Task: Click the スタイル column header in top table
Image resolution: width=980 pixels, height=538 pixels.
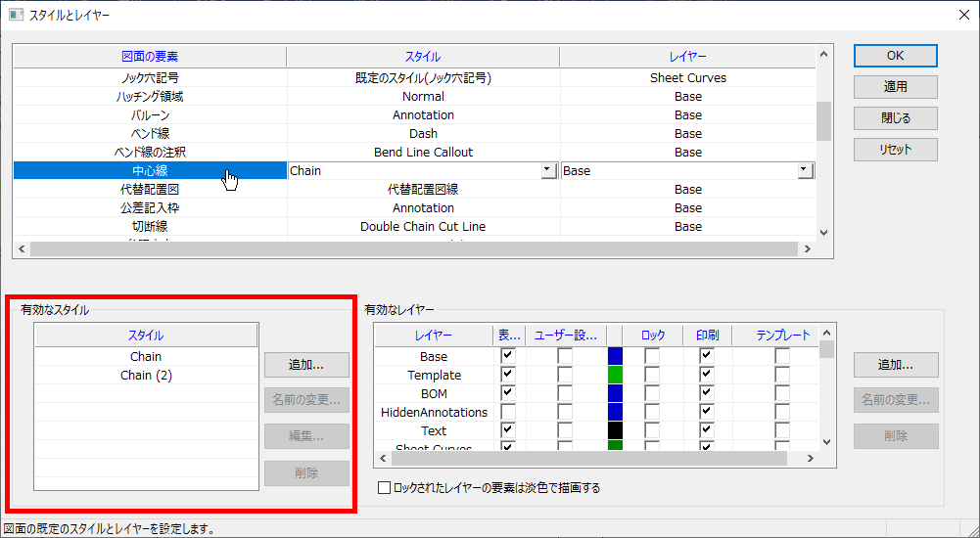Action: [422, 58]
